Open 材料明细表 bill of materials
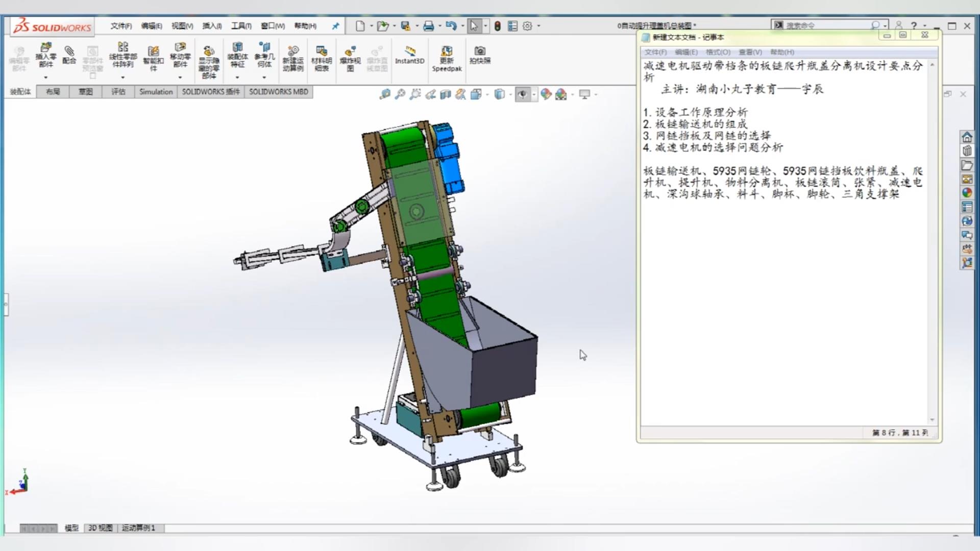The height and width of the screenshot is (551, 980). (322, 58)
